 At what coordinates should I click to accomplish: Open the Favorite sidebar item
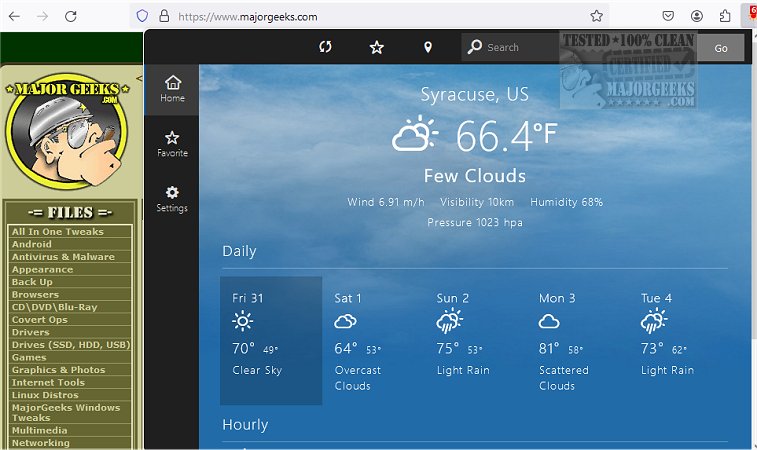(172, 144)
